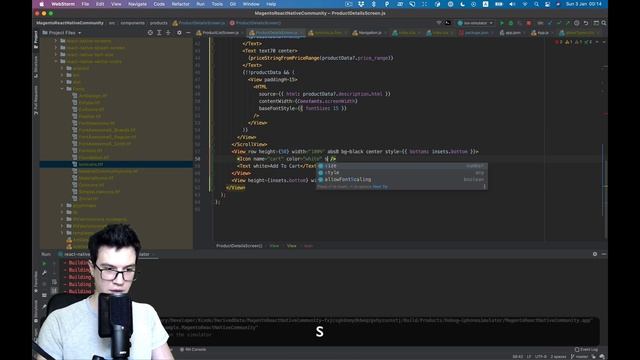
Task: Expand the first collapsed folder in project tree
Action: click(x=56, y=41)
